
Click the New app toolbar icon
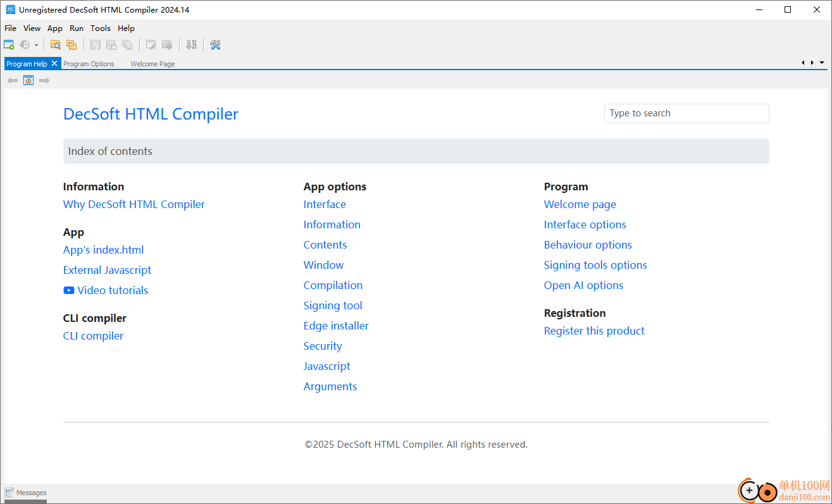(9, 45)
